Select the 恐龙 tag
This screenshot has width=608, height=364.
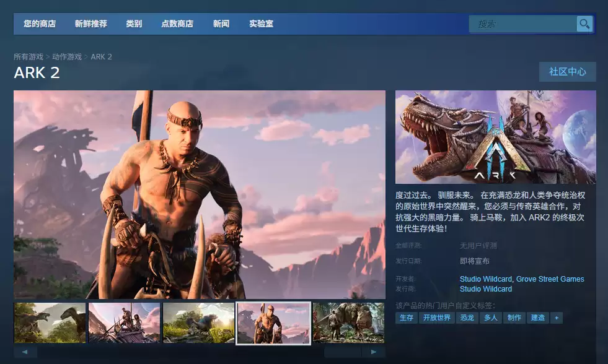click(x=467, y=318)
